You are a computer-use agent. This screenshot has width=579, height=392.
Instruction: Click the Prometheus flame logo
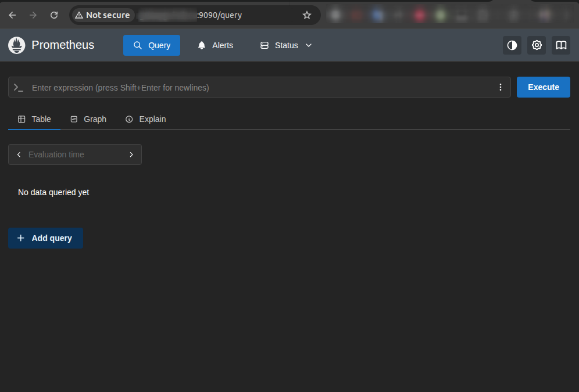point(17,45)
